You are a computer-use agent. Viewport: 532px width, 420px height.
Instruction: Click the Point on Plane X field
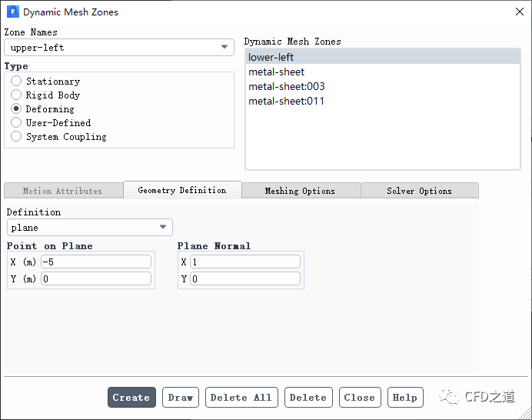[x=96, y=262]
